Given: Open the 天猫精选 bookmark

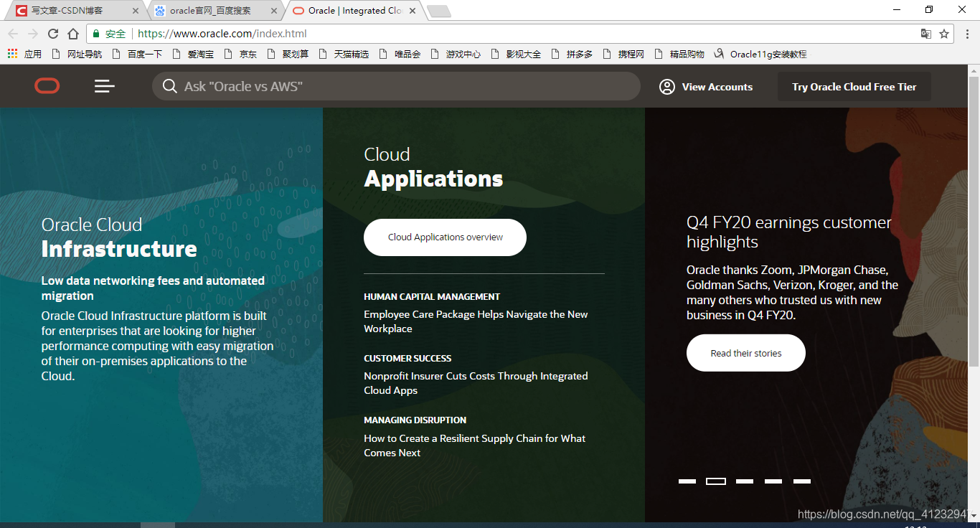Looking at the screenshot, I should pos(344,54).
